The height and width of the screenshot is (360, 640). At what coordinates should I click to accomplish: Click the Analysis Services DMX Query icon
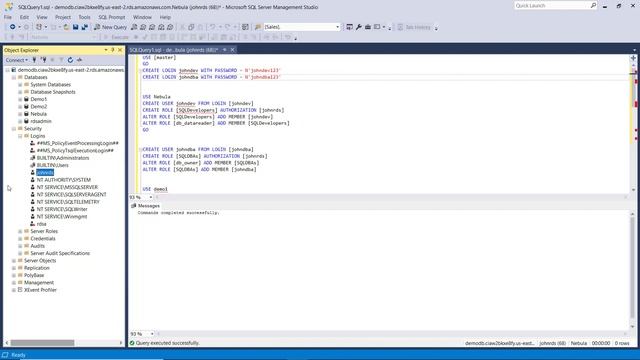(152, 27)
